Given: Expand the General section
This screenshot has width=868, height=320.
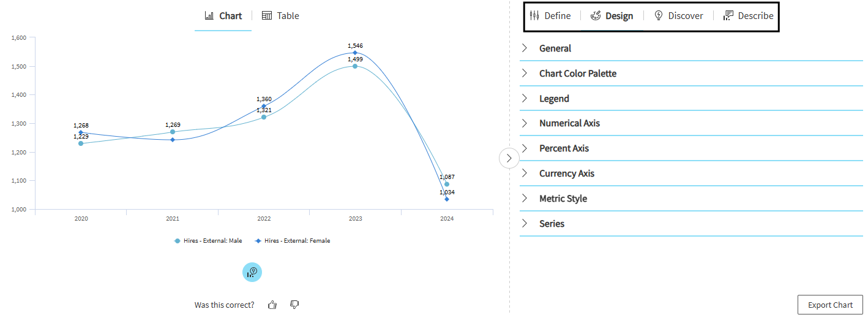Looking at the screenshot, I should pyautogui.click(x=555, y=48).
